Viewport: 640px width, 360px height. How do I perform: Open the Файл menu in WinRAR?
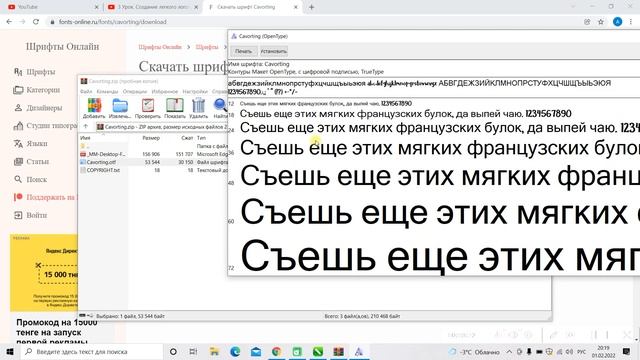coord(86,91)
